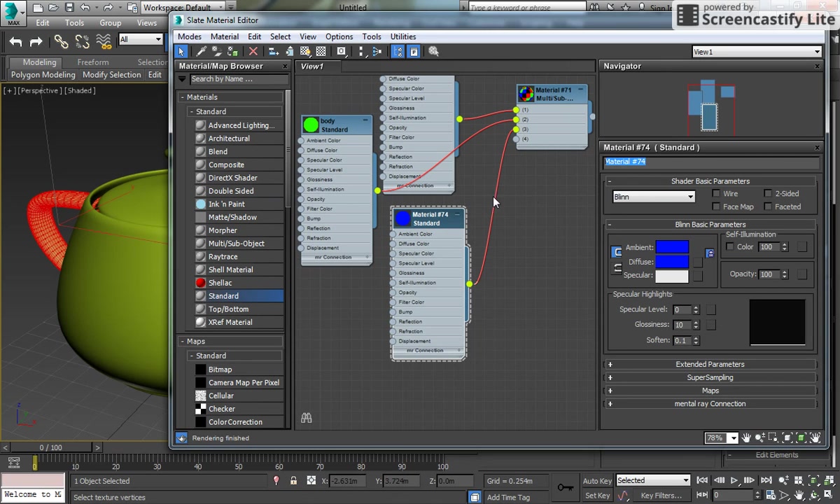Enable the Wire checkbox
This screenshot has height=504, width=840.
pos(716,194)
